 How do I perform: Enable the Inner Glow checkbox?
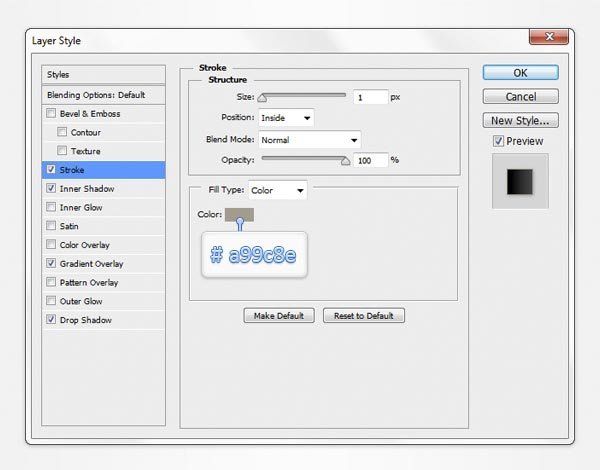51,207
